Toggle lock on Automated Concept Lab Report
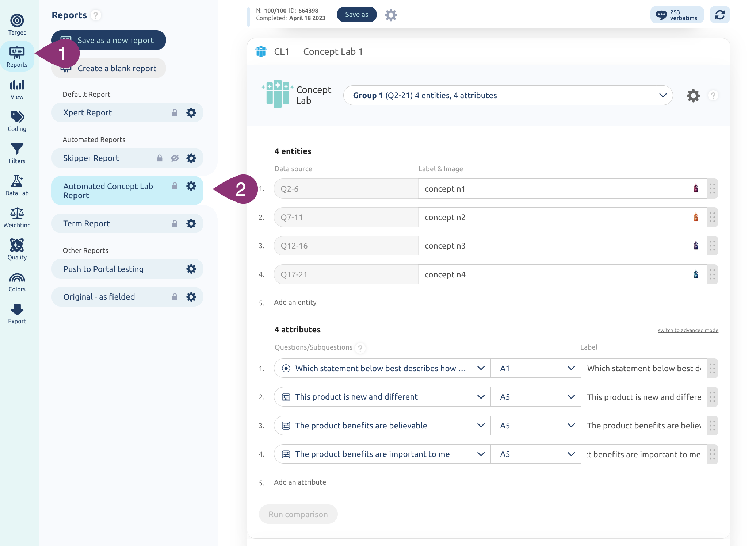This screenshot has width=756, height=546. 175,186
